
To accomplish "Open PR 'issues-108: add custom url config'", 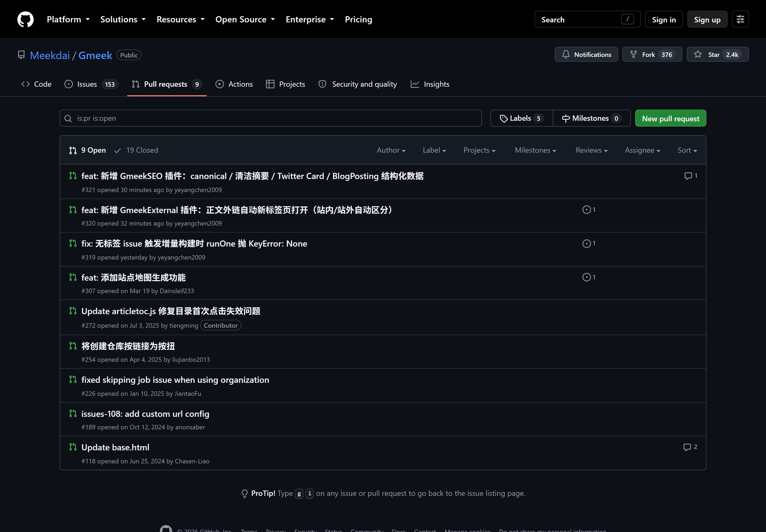I will pyautogui.click(x=145, y=414).
